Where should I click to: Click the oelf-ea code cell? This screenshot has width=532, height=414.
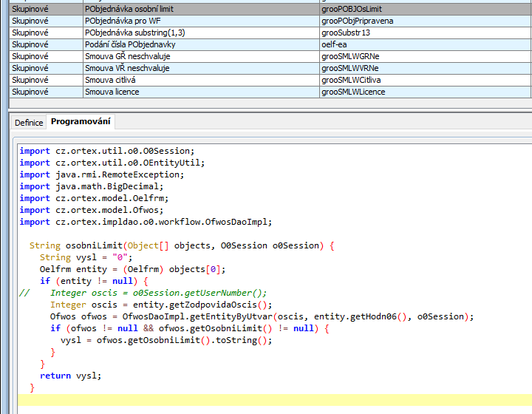click(335, 44)
